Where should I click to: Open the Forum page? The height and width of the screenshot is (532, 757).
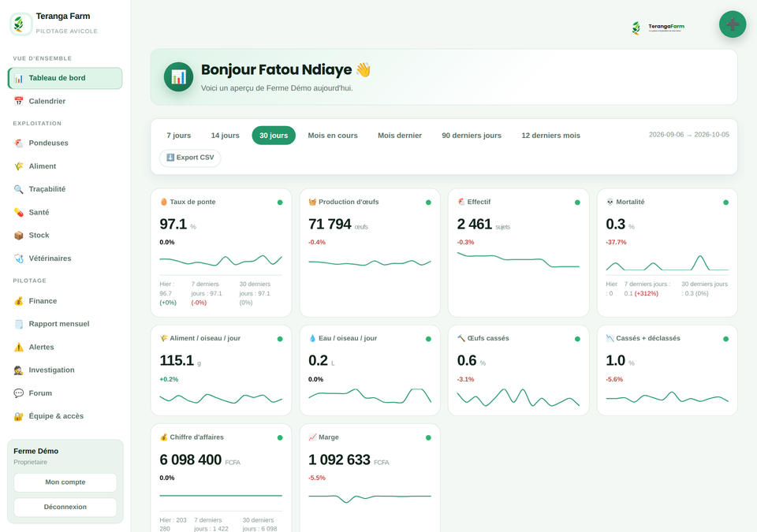pyautogui.click(x=65, y=393)
